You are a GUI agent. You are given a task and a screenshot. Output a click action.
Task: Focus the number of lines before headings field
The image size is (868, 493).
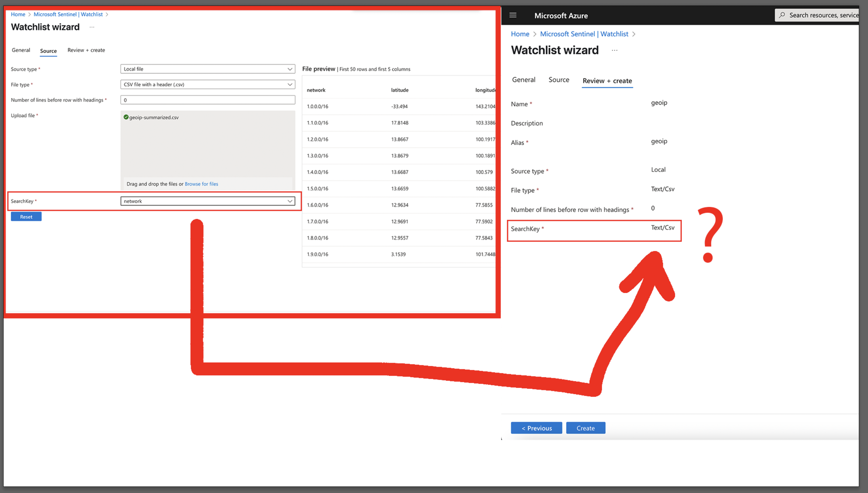point(208,100)
